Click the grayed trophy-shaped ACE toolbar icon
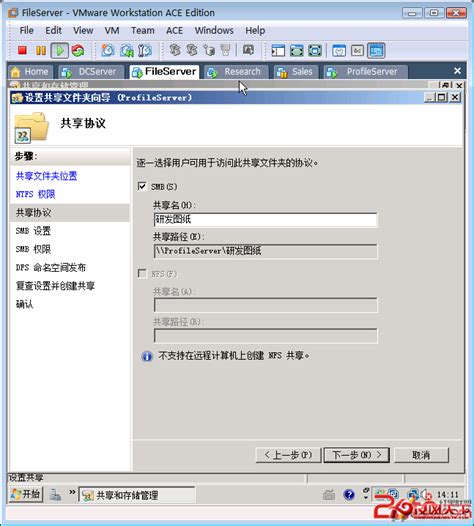 [x=225, y=50]
